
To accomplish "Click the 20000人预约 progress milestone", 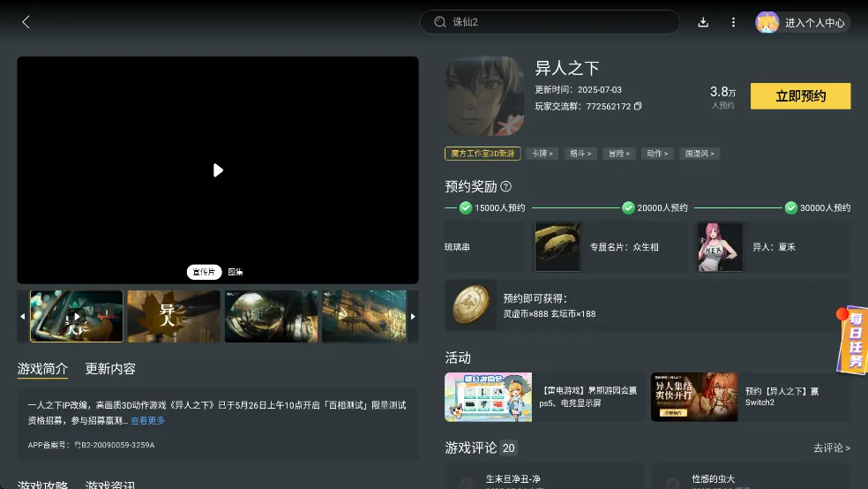I will click(655, 207).
